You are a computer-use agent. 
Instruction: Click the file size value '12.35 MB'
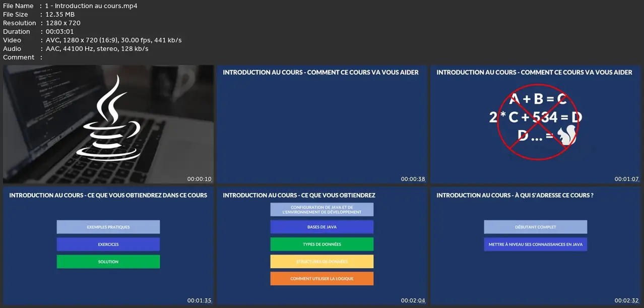pos(60,15)
